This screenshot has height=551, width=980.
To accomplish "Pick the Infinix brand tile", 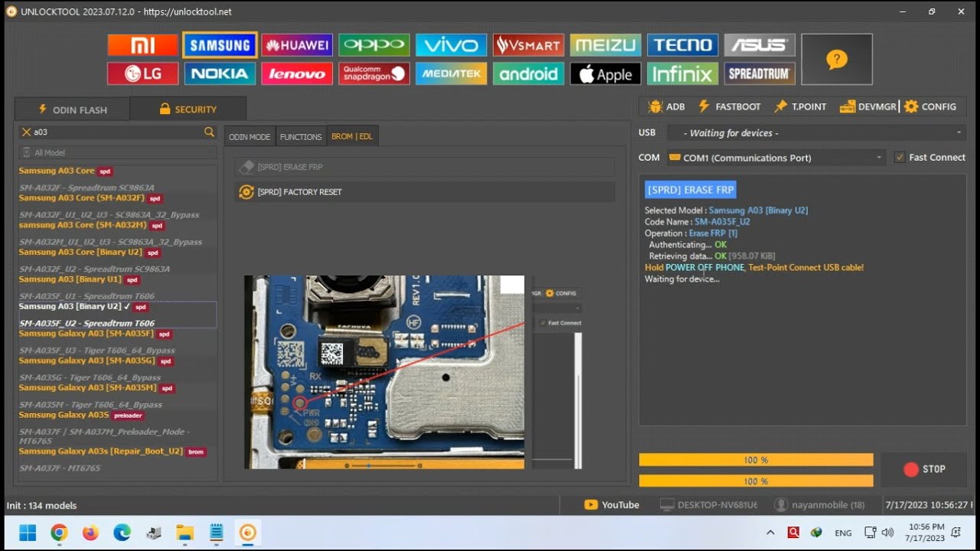I will click(683, 73).
